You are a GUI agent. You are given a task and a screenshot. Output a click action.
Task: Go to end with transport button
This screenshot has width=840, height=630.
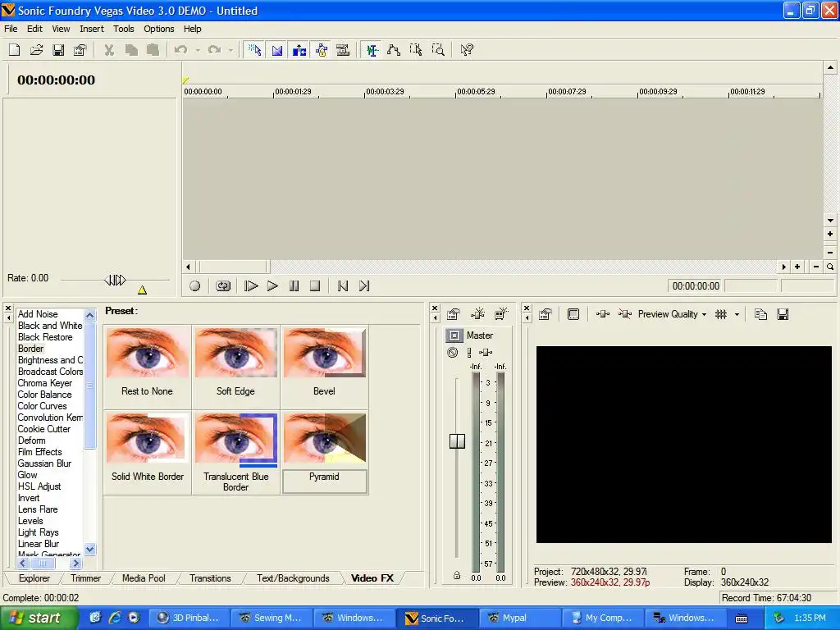coord(364,286)
